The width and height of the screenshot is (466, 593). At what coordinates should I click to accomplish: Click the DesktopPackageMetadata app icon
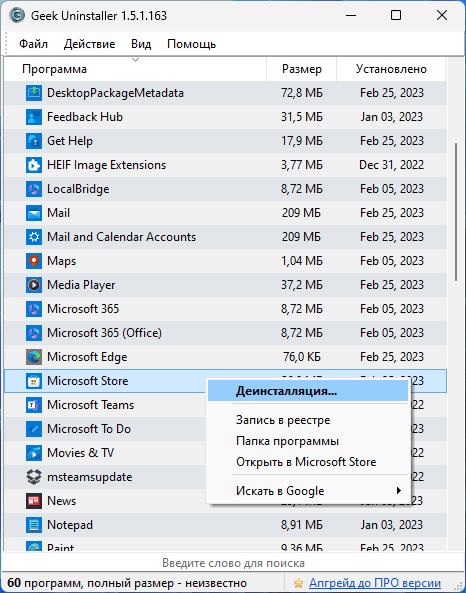point(34,93)
